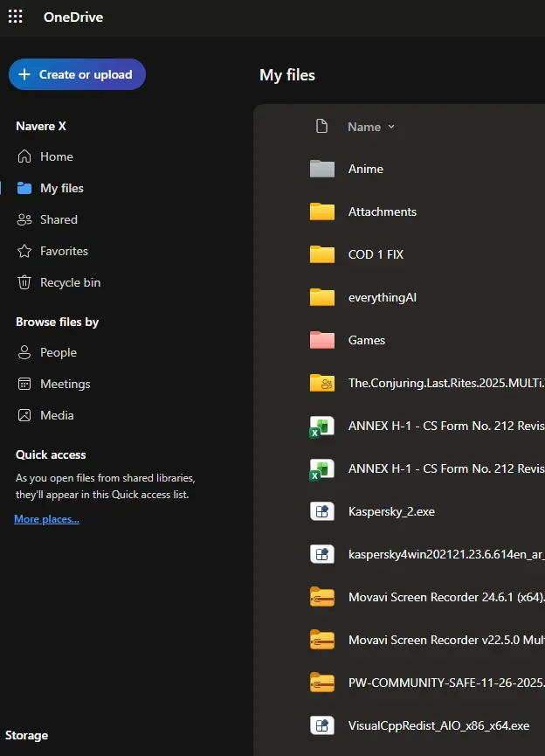Click the shared Conjuring folder icon
This screenshot has width=545, height=756.
pos(322,383)
